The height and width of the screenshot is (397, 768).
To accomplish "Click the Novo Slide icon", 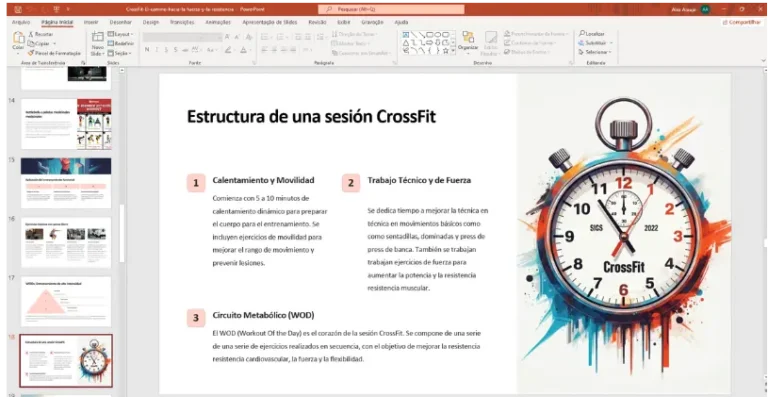I will click(x=97, y=38).
